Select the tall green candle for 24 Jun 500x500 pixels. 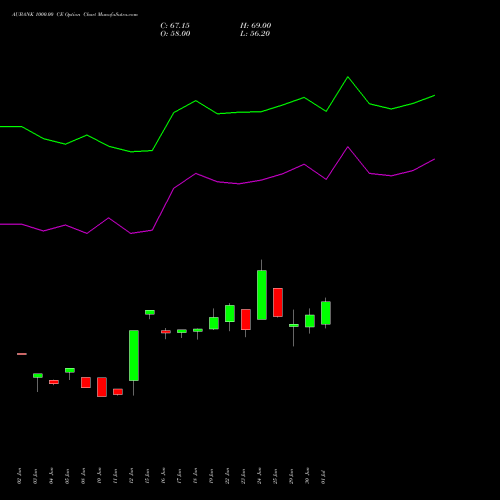262,295
